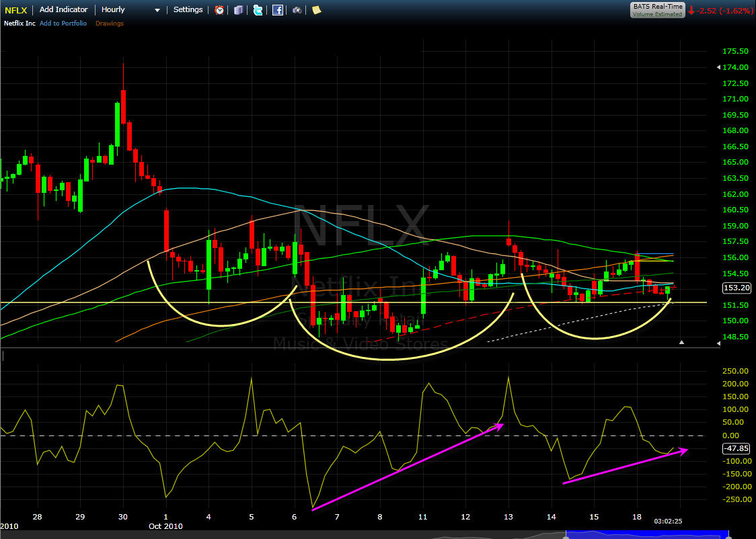Click the 153.20 current price label

pos(736,288)
